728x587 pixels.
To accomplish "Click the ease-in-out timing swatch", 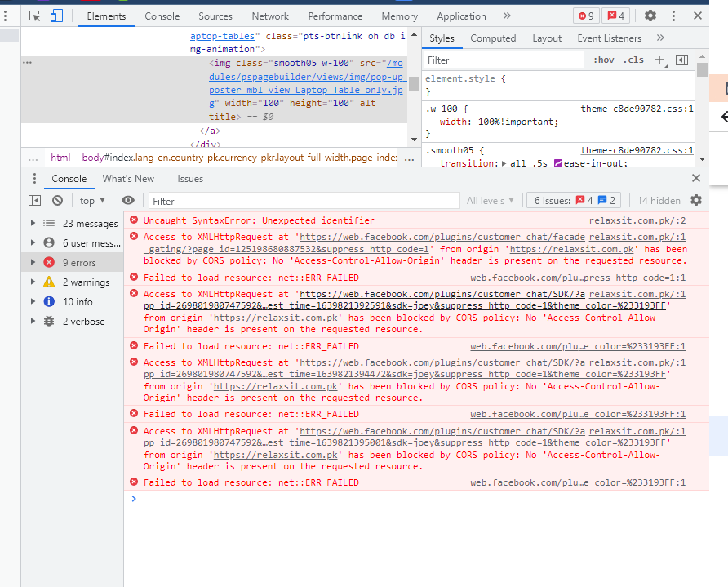I will click(x=559, y=164).
